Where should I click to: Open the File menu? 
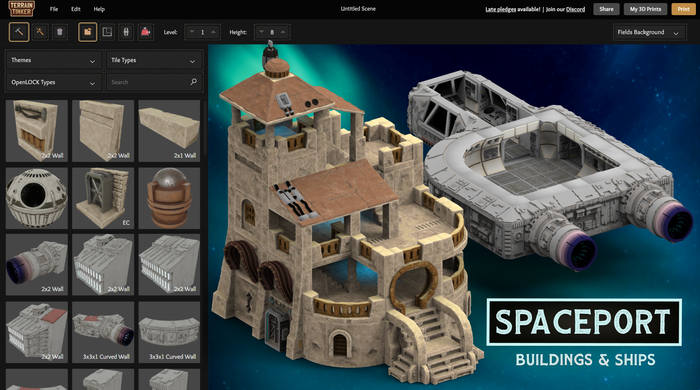[x=54, y=9]
